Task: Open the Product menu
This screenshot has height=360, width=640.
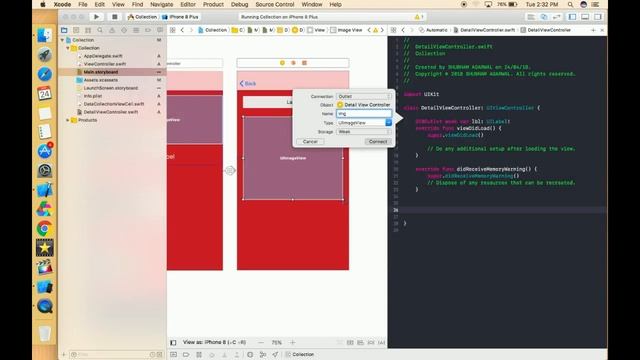Action: coord(213,4)
